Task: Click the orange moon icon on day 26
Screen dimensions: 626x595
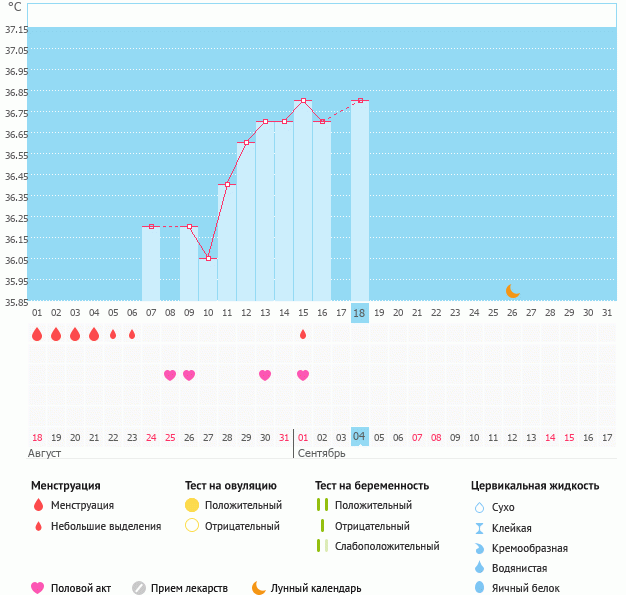Action: [x=512, y=290]
